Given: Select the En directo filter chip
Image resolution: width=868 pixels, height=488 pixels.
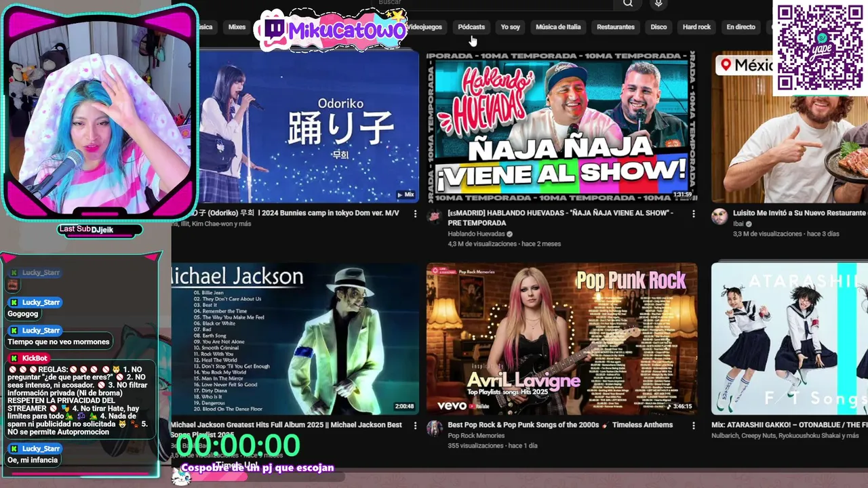Looking at the screenshot, I should click(x=741, y=27).
